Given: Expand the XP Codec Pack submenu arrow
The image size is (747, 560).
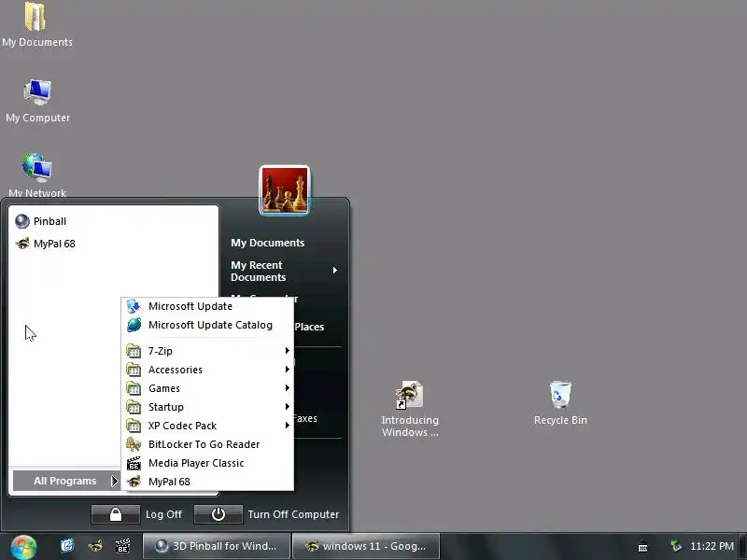Looking at the screenshot, I should 288,426.
